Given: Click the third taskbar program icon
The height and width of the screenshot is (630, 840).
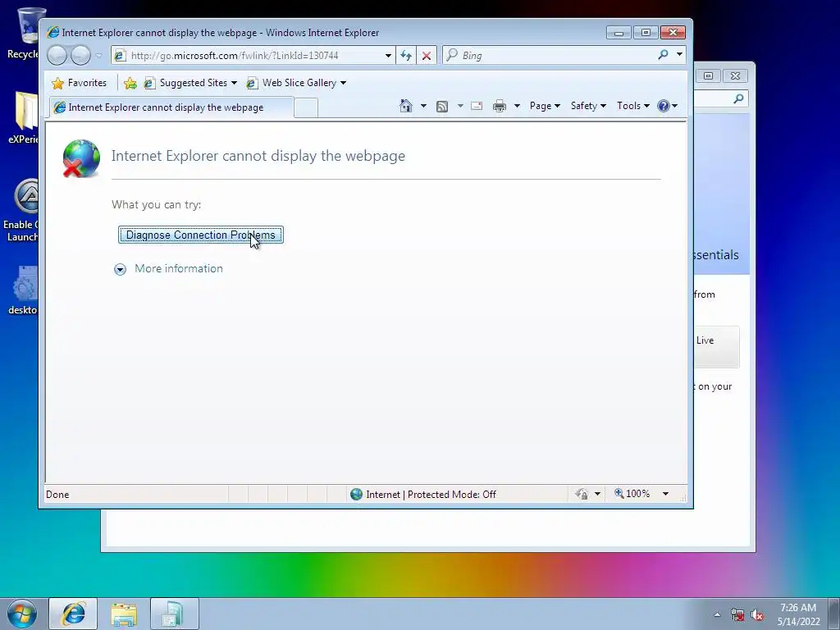Looking at the screenshot, I should [174, 614].
